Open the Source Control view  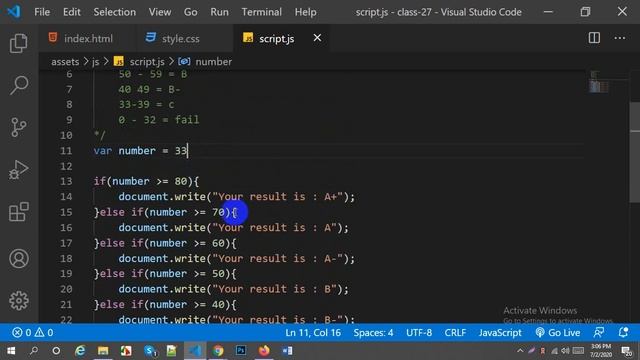(18, 127)
